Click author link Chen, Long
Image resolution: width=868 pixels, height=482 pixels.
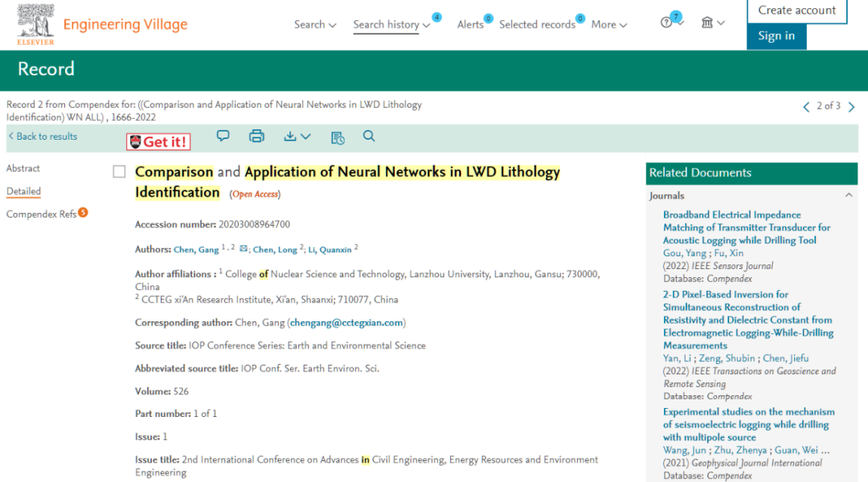tap(275, 250)
